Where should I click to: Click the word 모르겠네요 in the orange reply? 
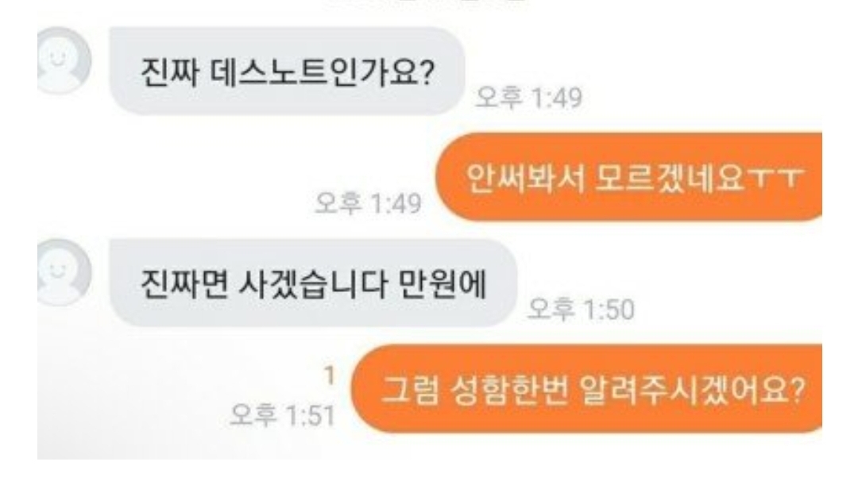click(669, 178)
